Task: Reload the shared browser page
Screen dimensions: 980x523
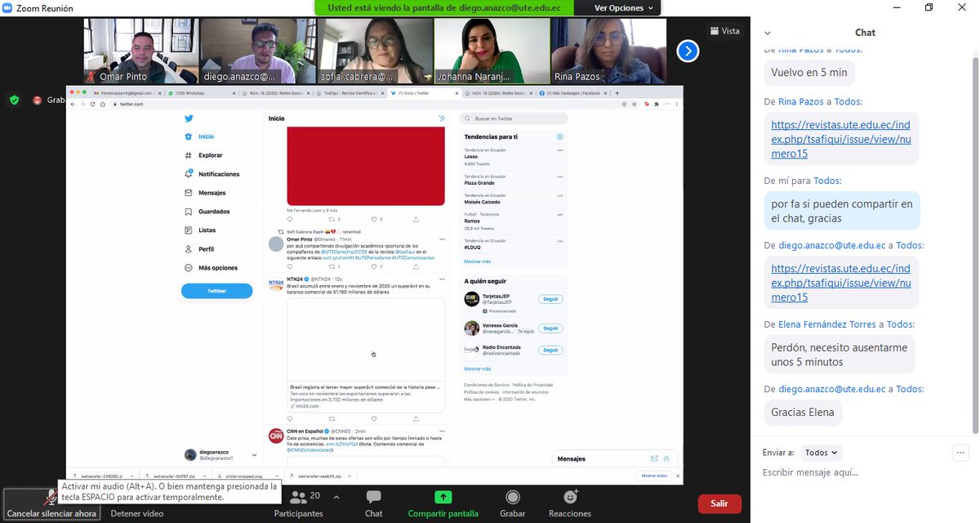Action: click(x=92, y=105)
